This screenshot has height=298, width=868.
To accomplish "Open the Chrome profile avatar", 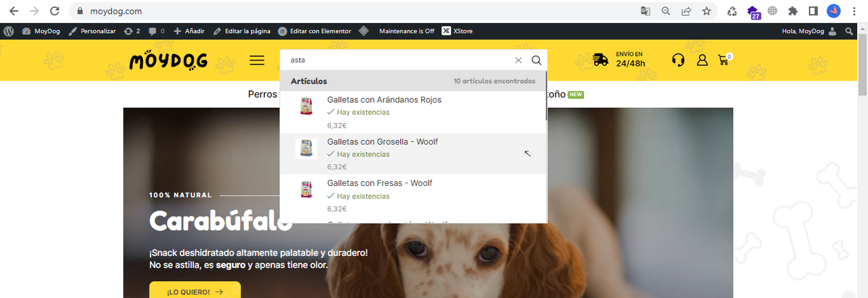I will tap(833, 11).
